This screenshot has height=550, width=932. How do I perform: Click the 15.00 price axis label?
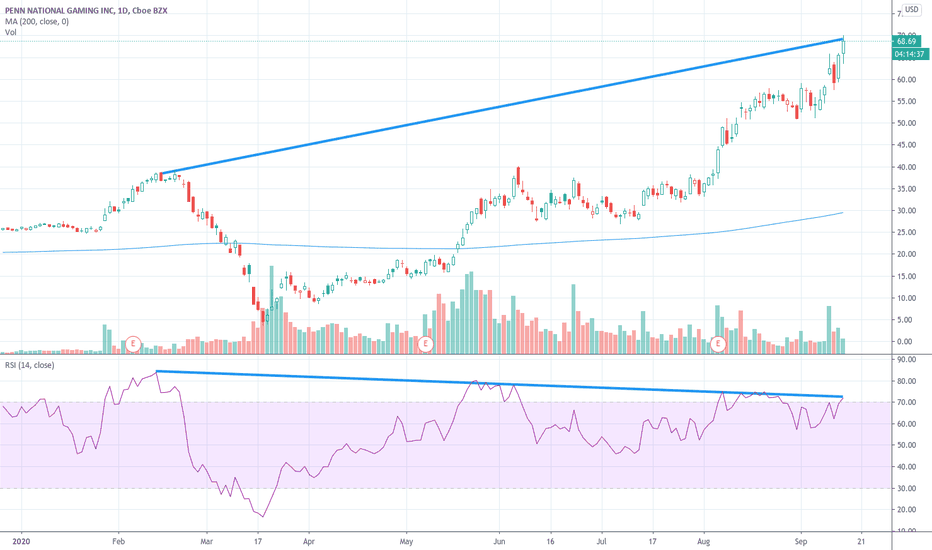(906, 276)
